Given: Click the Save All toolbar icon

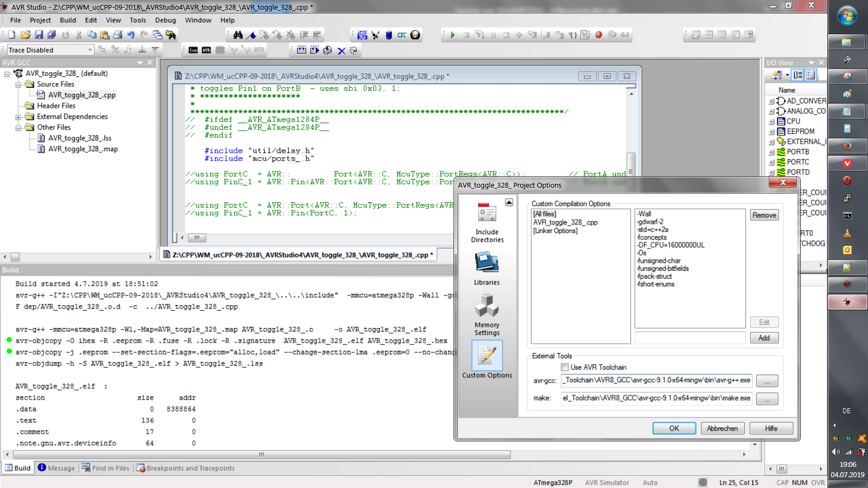Looking at the screenshot, I should click(52, 35).
